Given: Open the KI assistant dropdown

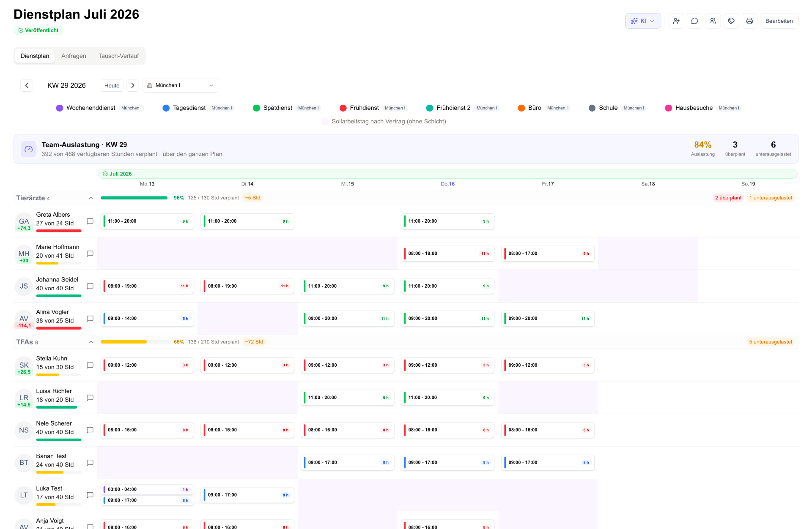Looking at the screenshot, I should (642, 21).
